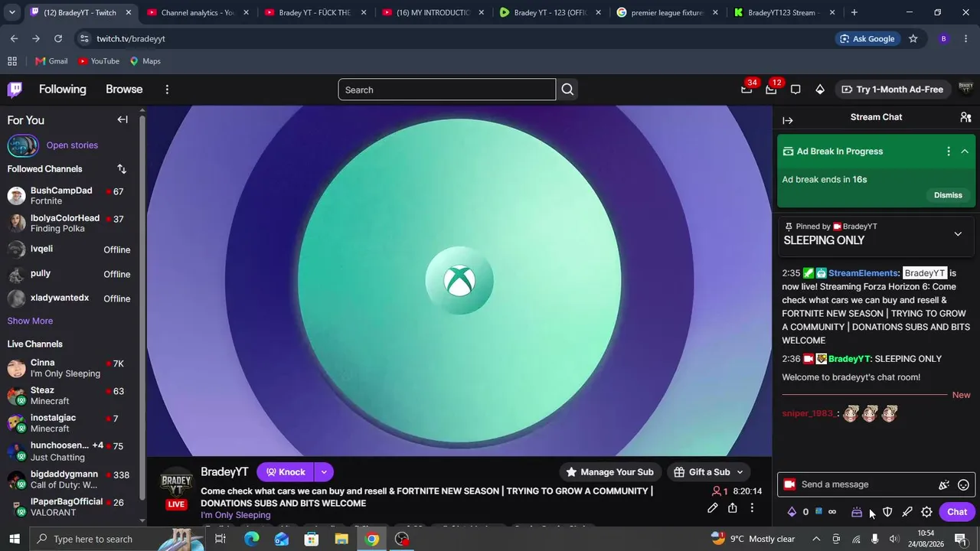
Task: Open the BradeyYT channel avatar with LIVE badge
Action: coord(176,488)
